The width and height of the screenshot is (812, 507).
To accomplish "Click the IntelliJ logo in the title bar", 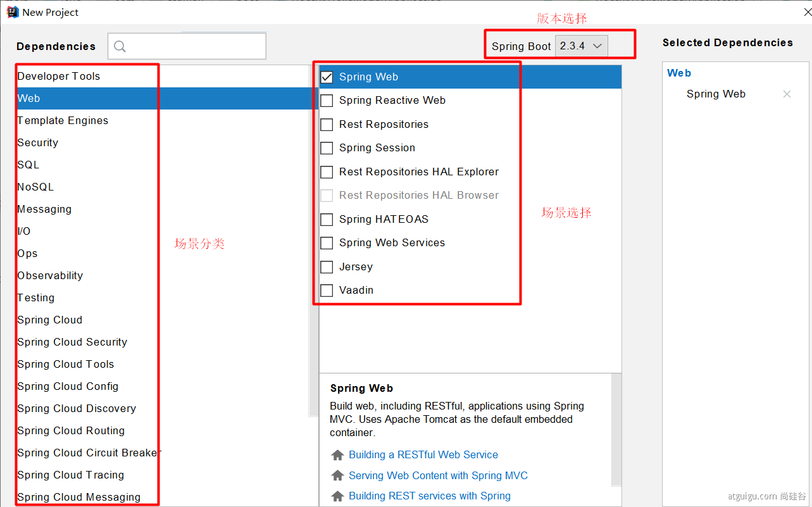I will tap(12, 12).
